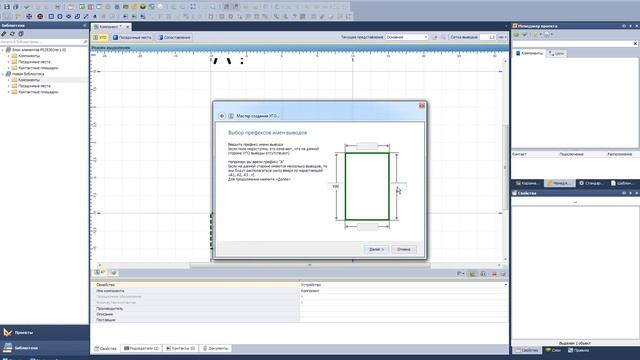640x360 pixels.
Task: Click the Save icon in top toolbar
Action: tap(7, 7)
